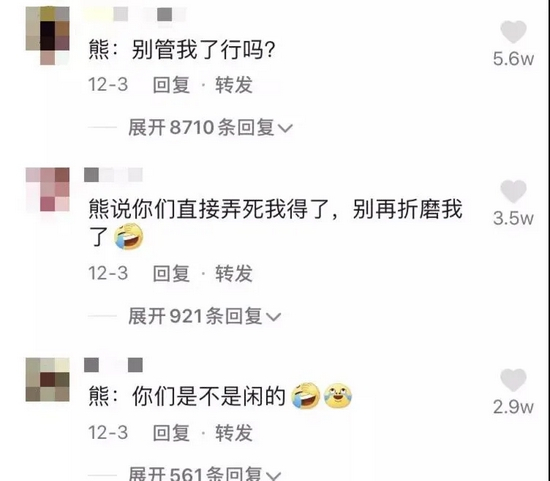Reply to the '别管我了行吗' comment
Image resolution: width=550 pixels, height=481 pixels.
[171, 85]
